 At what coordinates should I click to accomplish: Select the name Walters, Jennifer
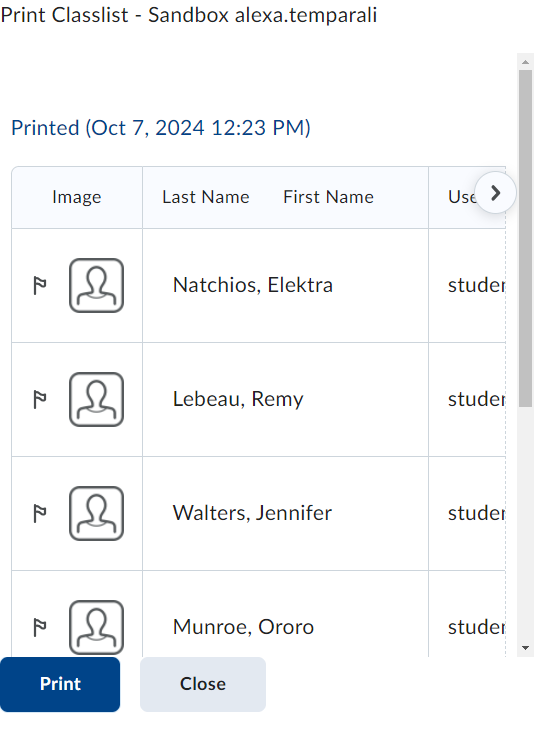[x=252, y=513]
